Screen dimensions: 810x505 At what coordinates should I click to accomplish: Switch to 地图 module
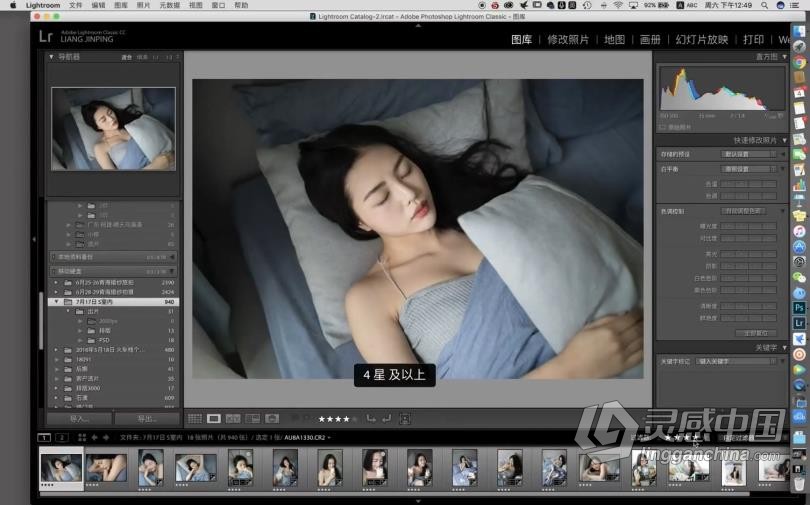(x=615, y=39)
